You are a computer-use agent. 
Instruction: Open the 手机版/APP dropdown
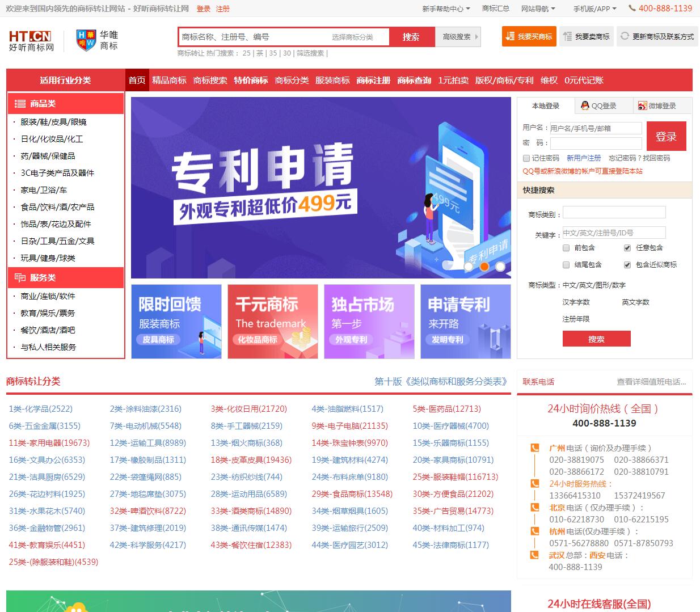pos(595,9)
